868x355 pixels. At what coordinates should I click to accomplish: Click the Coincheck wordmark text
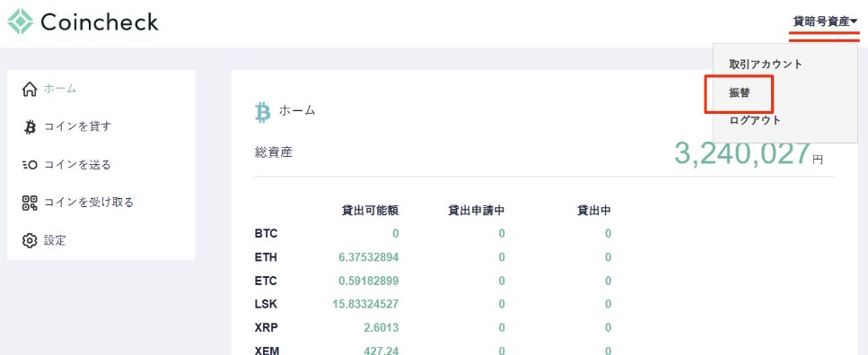(100, 22)
